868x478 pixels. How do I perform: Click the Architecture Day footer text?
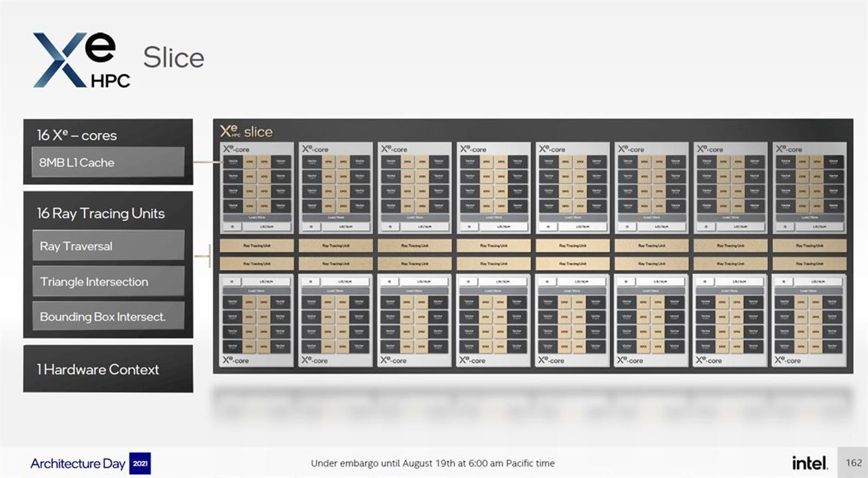pyautogui.click(x=78, y=463)
